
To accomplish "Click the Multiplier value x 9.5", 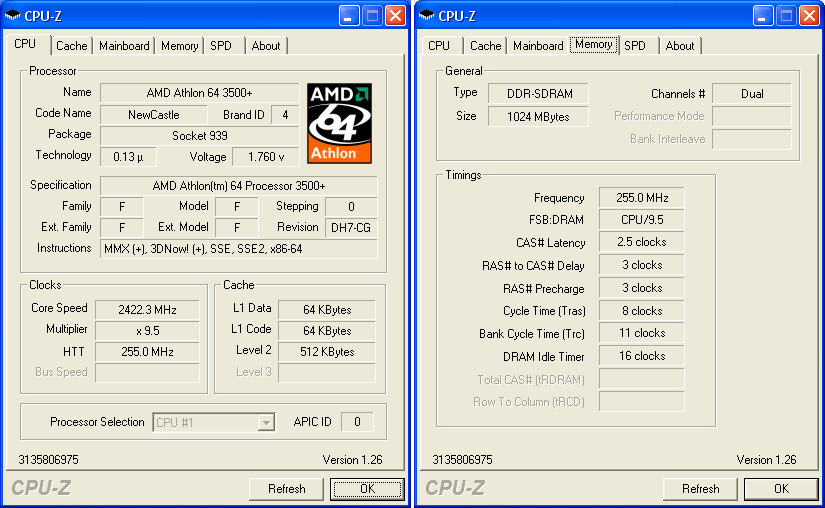I will pos(147,331).
